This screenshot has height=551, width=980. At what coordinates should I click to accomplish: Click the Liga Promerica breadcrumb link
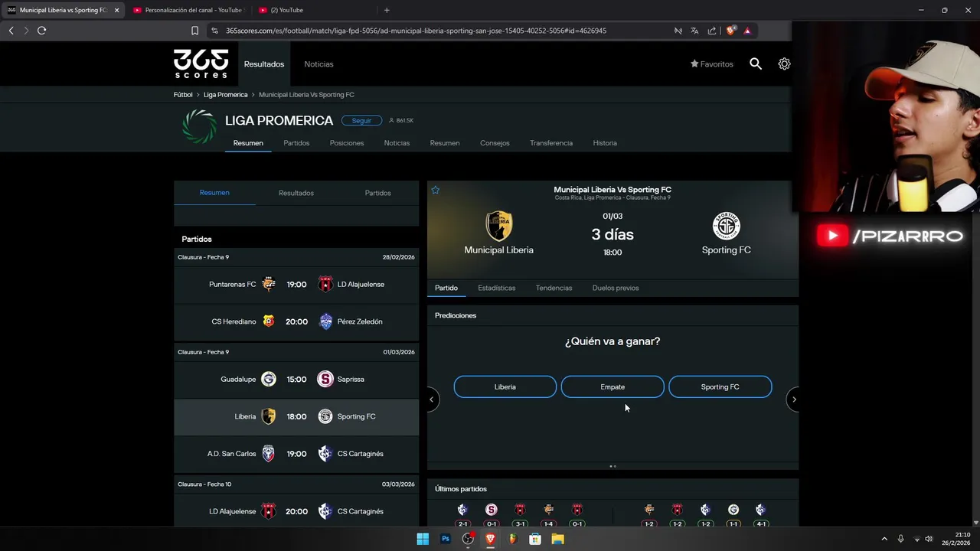tap(226, 95)
